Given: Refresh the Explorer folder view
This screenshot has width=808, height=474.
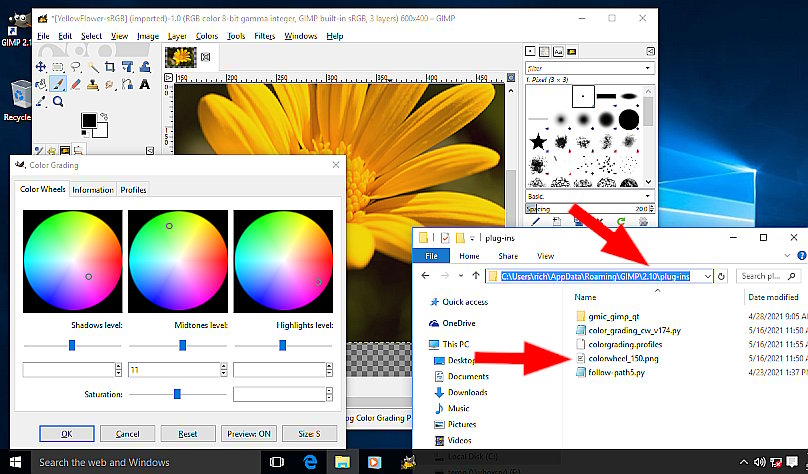Looking at the screenshot, I should [721, 276].
